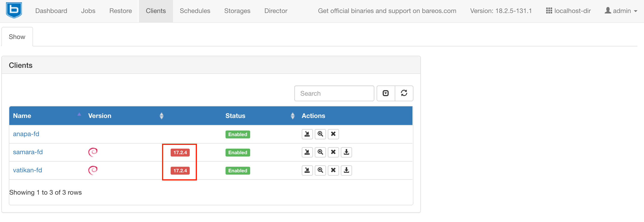Disable vatikan-fd client with X icon
The image size is (644, 222).
click(x=333, y=170)
